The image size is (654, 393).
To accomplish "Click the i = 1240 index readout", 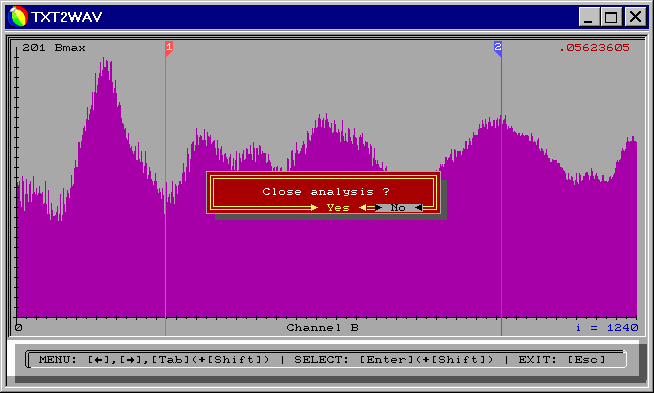I will (607, 328).
